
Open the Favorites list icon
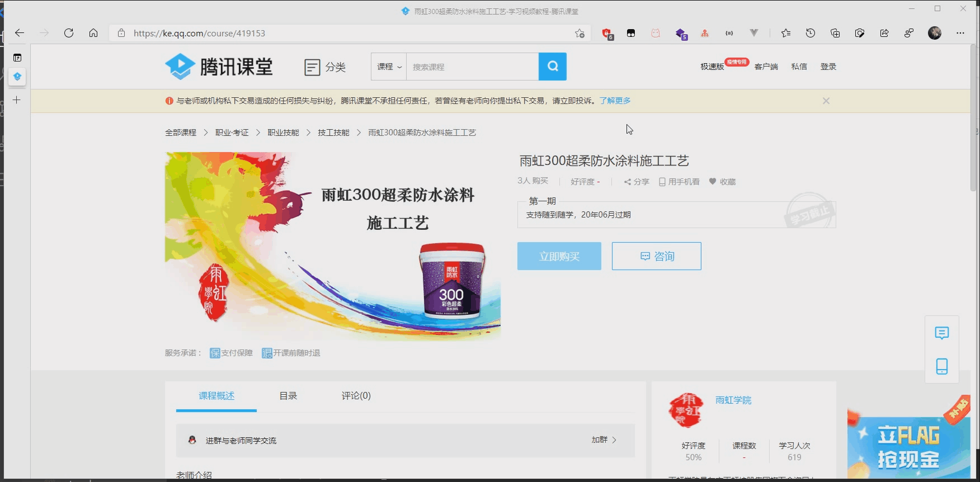pos(786,33)
